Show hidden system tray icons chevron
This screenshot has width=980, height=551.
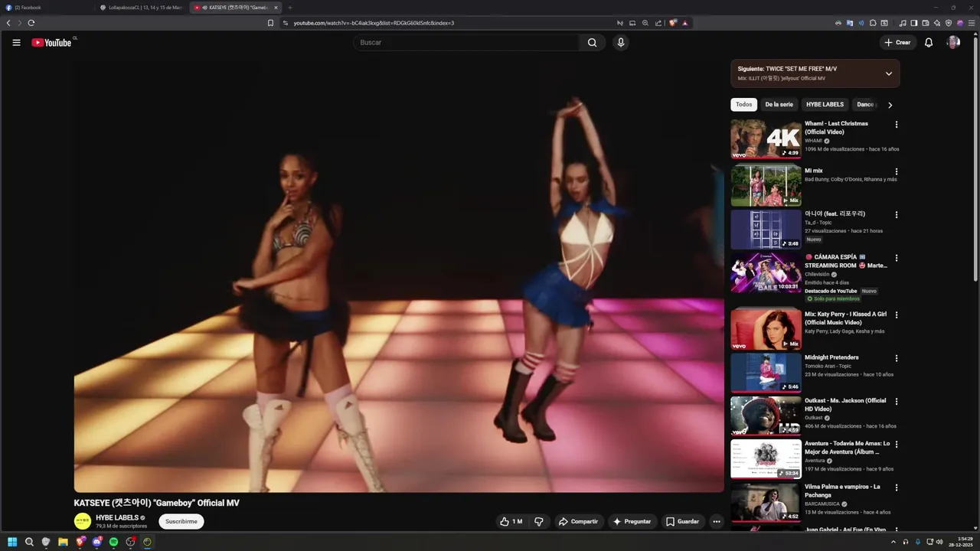click(x=893, y=542)
